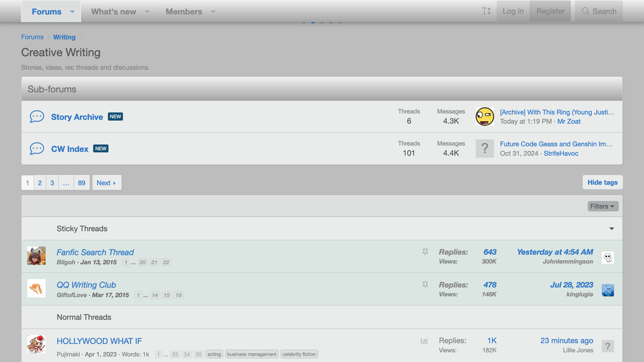This screenshot has height=362, width=644.
Task: Expand the Forums menu dropdown arrow
Action: click(x=72, y=12)
